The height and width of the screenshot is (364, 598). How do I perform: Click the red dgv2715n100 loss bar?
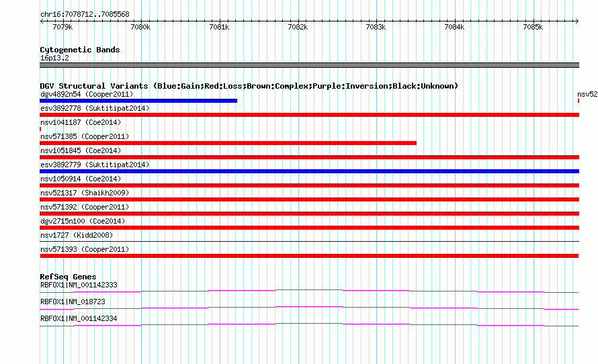[309, 228]
